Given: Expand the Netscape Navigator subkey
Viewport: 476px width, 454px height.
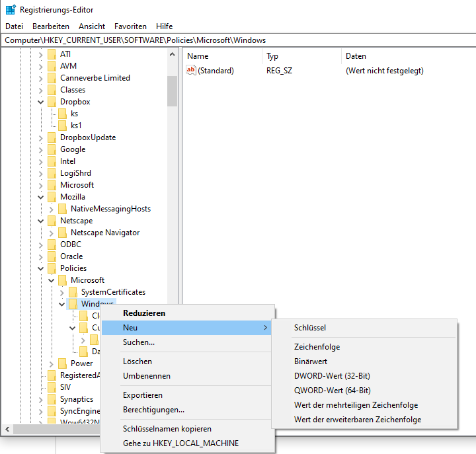Looking at the screenshot, I should click(x=52, y=233).
